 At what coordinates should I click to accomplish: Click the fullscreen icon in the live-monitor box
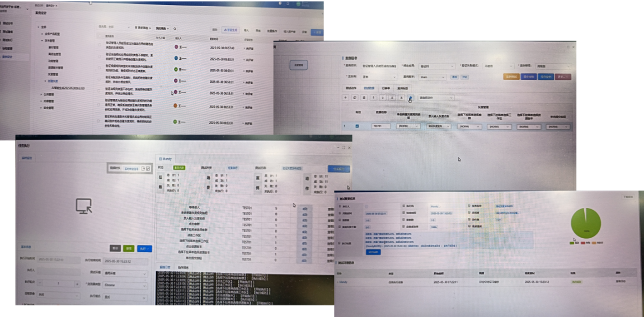click(x=148, y=168)
